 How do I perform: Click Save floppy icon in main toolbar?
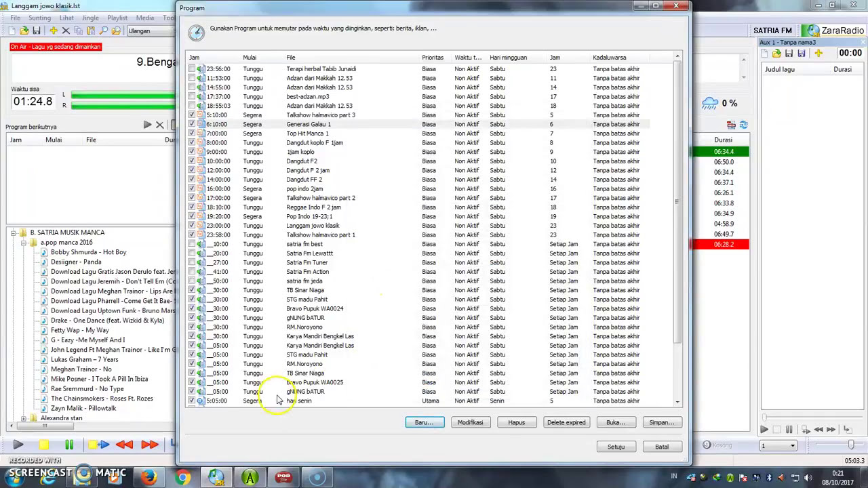(37, 30)
